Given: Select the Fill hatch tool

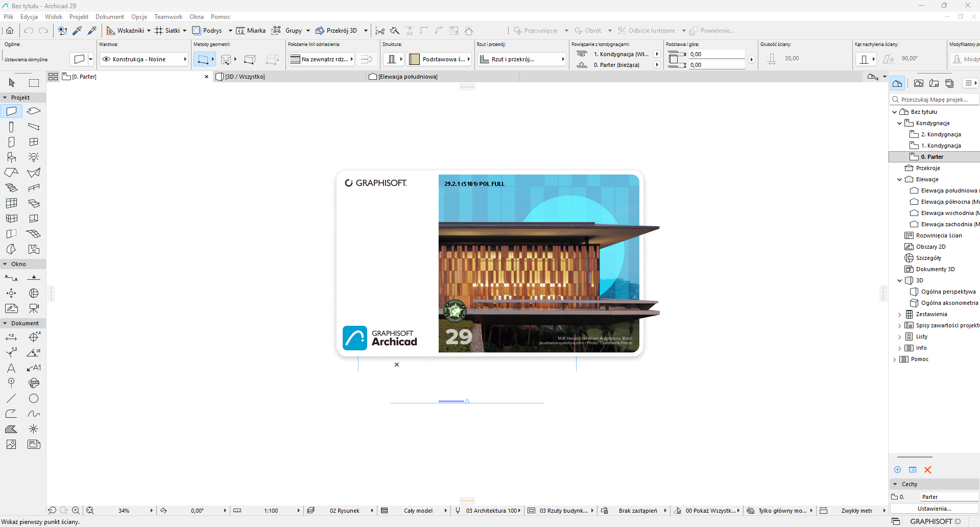Looking at the screenshot, I should click(x=11, y=429).
